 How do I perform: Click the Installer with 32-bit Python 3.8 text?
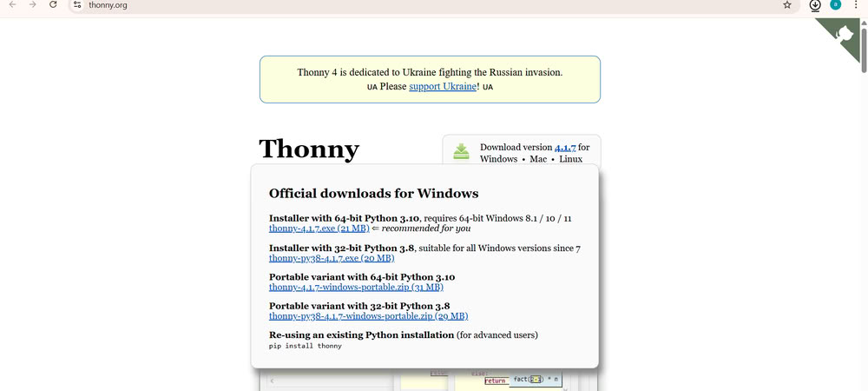pyautogui.click(x=341, y=249)
